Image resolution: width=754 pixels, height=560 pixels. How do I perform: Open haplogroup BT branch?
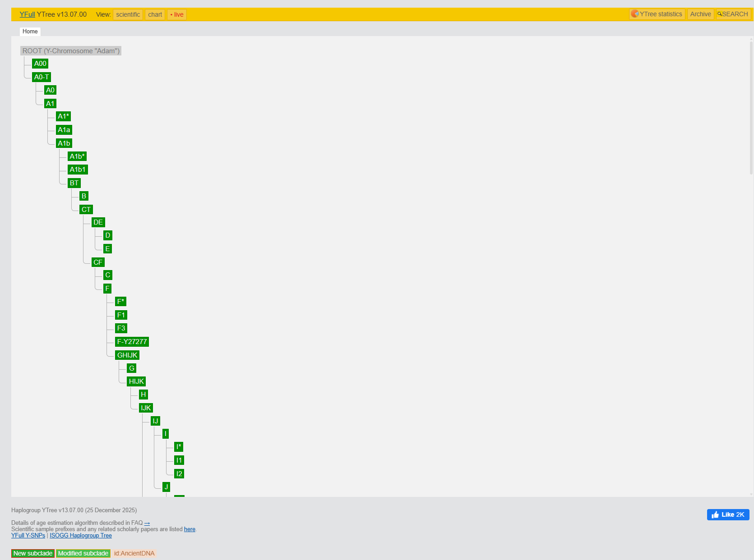pyautogui.click(x=74, y=183)
